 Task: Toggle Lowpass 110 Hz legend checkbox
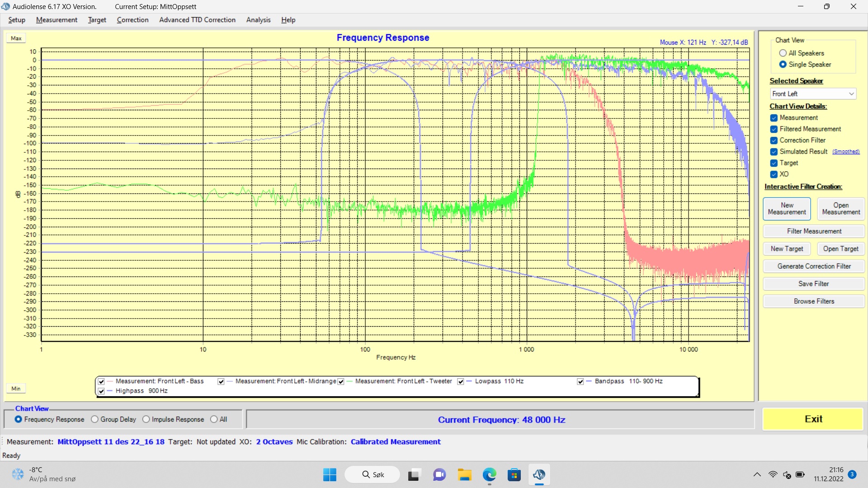click(461, 381)
